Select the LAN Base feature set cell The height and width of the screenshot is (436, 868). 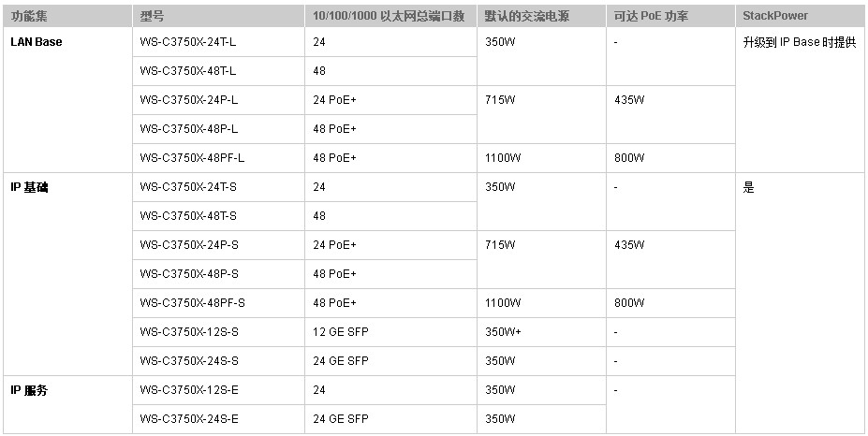[x=67, y=100]
